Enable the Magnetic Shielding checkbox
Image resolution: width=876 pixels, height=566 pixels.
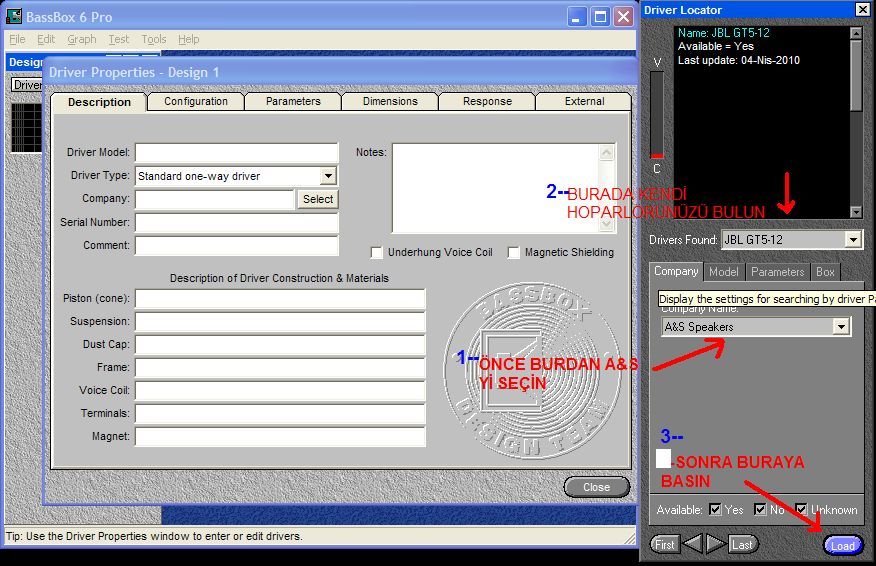pyautogui.click(x=514, y=253)
